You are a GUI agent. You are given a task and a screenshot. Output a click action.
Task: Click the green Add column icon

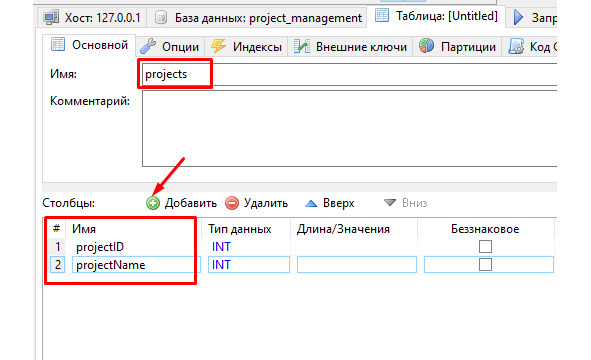[153, 203]
